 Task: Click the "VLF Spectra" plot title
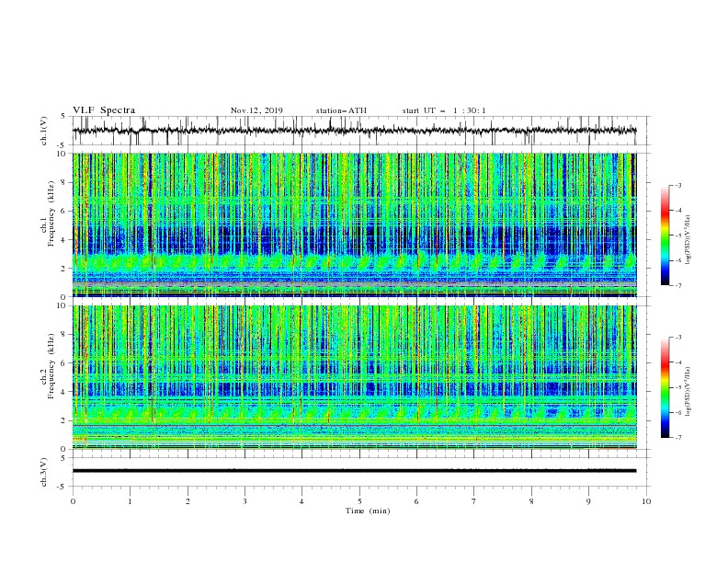click(104, 110)
